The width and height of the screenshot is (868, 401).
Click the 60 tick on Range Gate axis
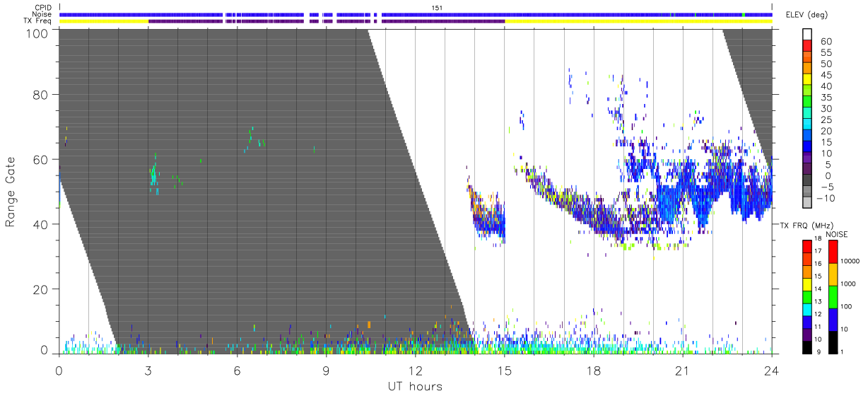tap(40, 160)
